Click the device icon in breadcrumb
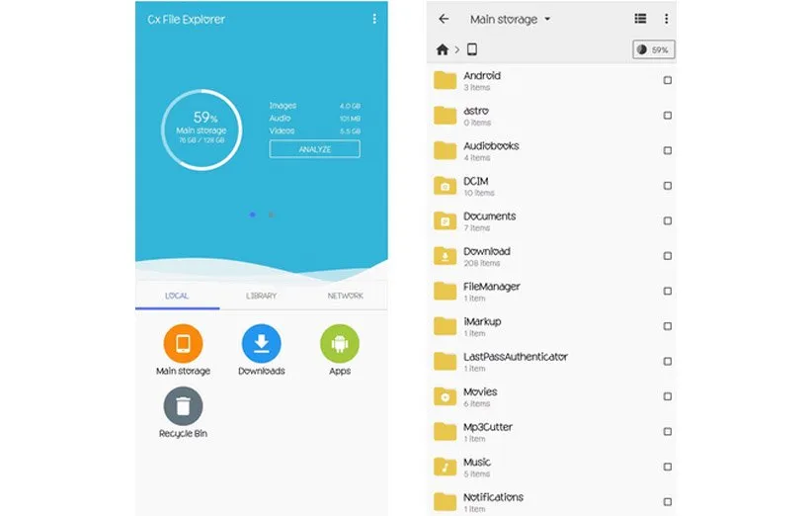Image resolution: width=812 pixels, height=516 pixels. (472, 49)
